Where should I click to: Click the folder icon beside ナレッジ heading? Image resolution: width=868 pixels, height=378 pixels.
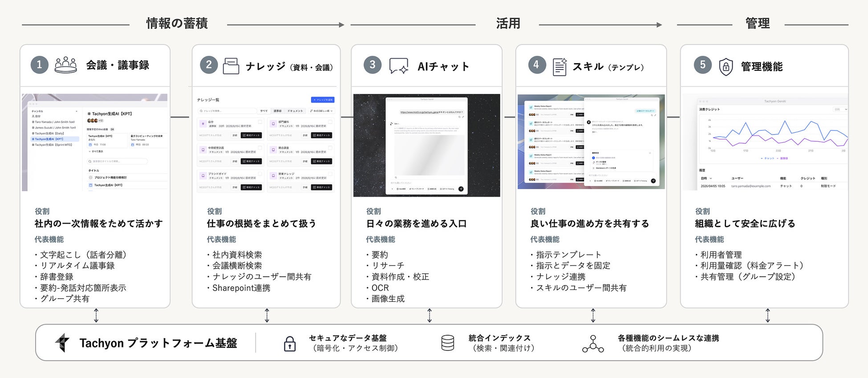pos(231,66)
